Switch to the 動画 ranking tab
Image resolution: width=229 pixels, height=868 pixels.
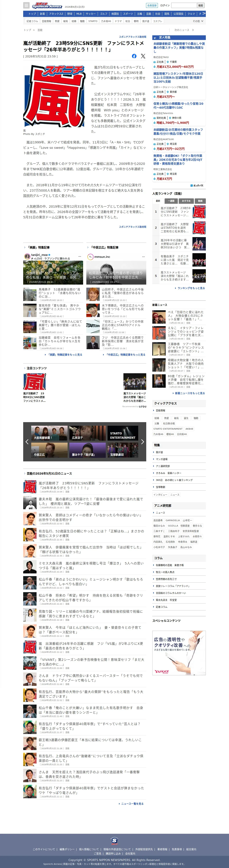200,201
